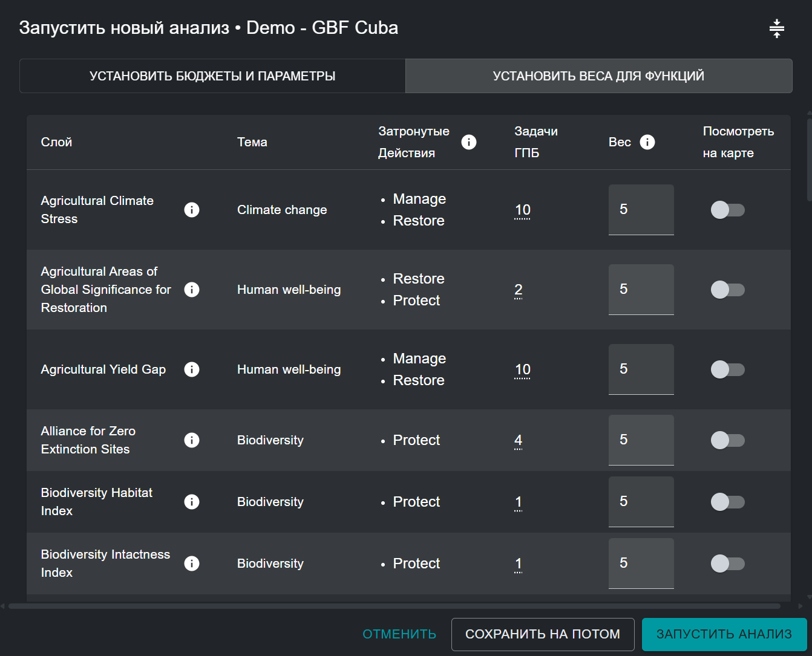Click info icon for Biodiversity Habitat Index
The width and height of the screenshot is (812, 656).
coord(192,502)
